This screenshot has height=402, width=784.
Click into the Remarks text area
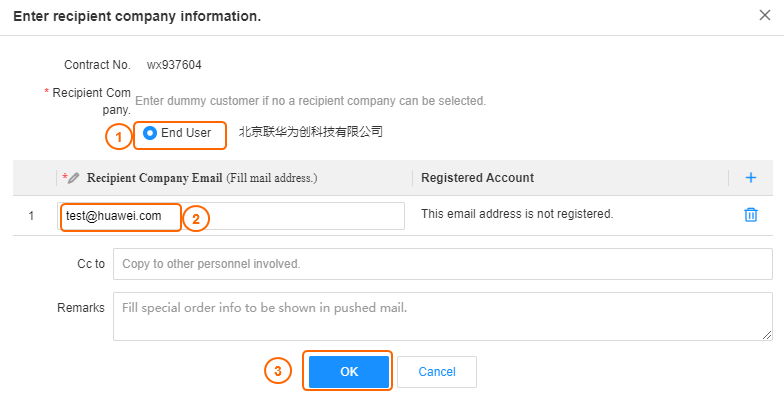(x=442, y=316)
